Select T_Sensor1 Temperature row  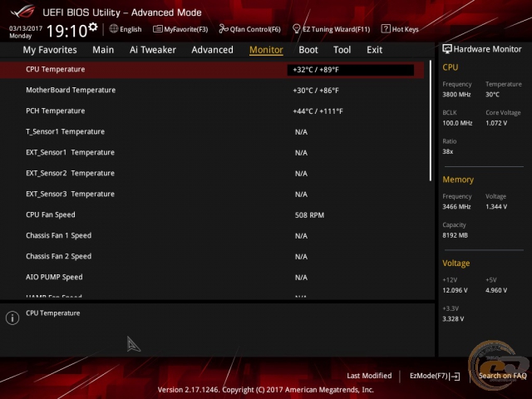point(212,131)
